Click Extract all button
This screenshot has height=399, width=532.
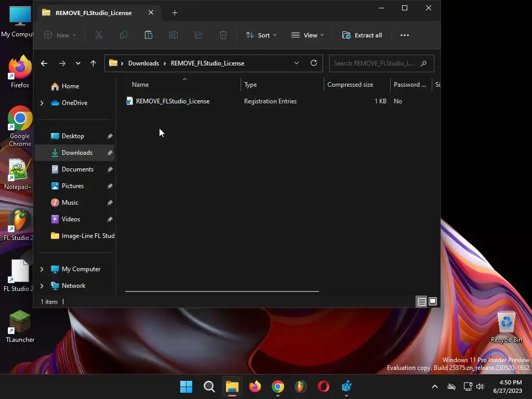pyautogui.click(x=362, y=35)
